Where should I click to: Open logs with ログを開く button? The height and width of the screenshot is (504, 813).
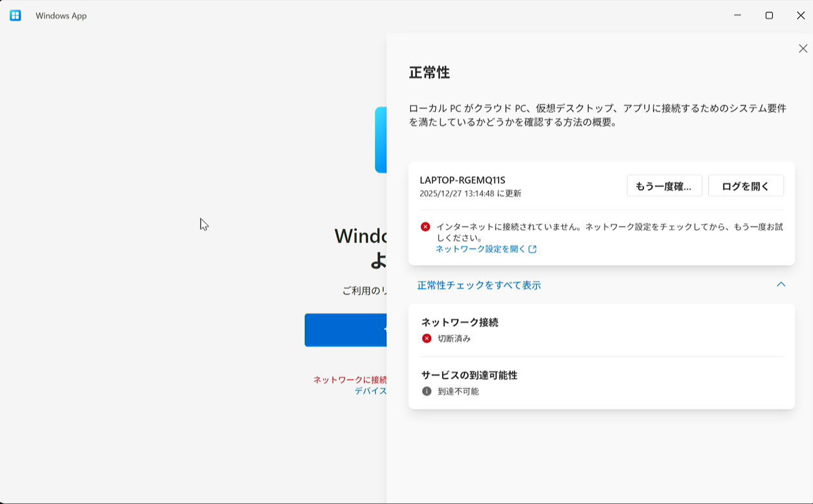[746, 186]
